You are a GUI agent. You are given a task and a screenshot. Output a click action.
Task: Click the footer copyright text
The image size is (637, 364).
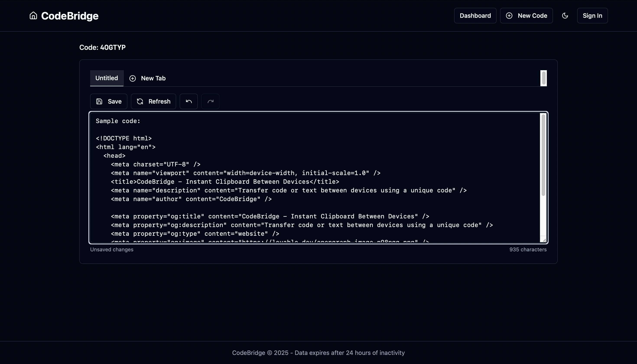point(318,353)
